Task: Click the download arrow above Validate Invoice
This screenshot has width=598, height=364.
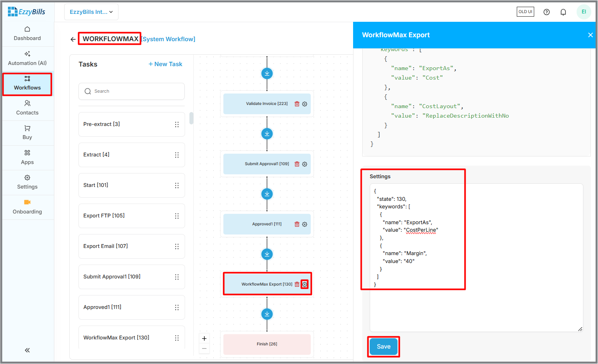Action: pyautogui.click(x=267, y=73)
